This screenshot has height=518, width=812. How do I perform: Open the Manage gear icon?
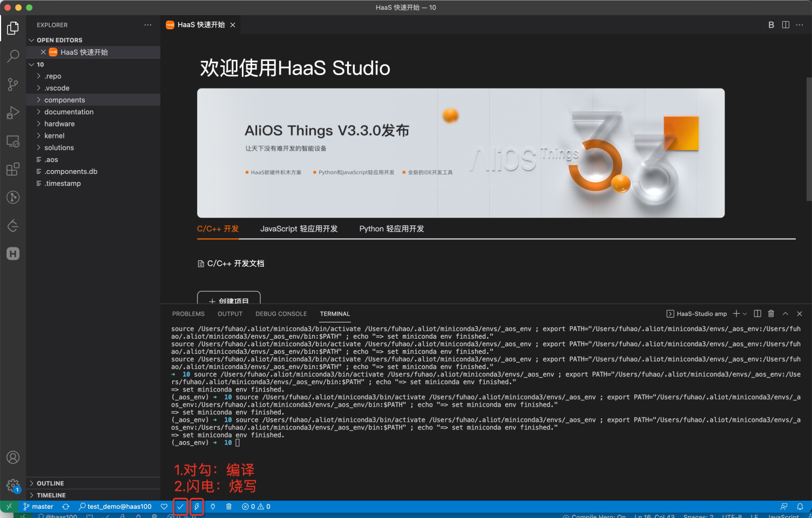tap(13, 485)
